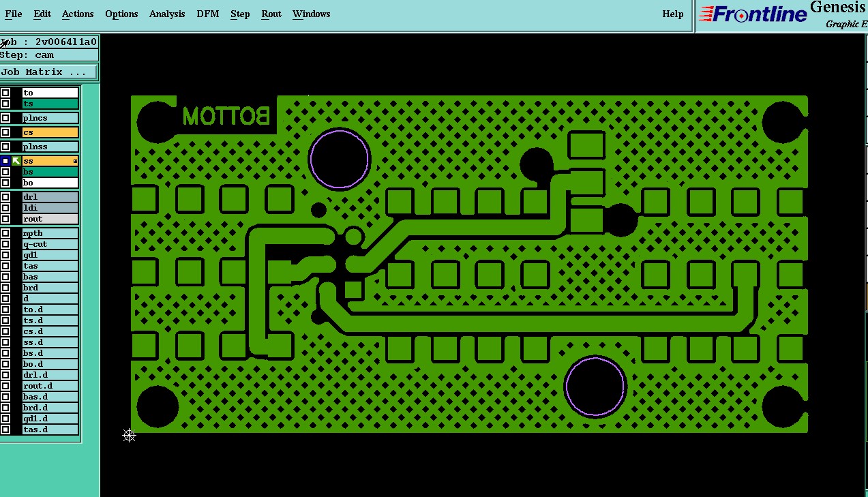Click the upper purple-outlined drill hole
868x497 pixels.
tap(340, 159)
